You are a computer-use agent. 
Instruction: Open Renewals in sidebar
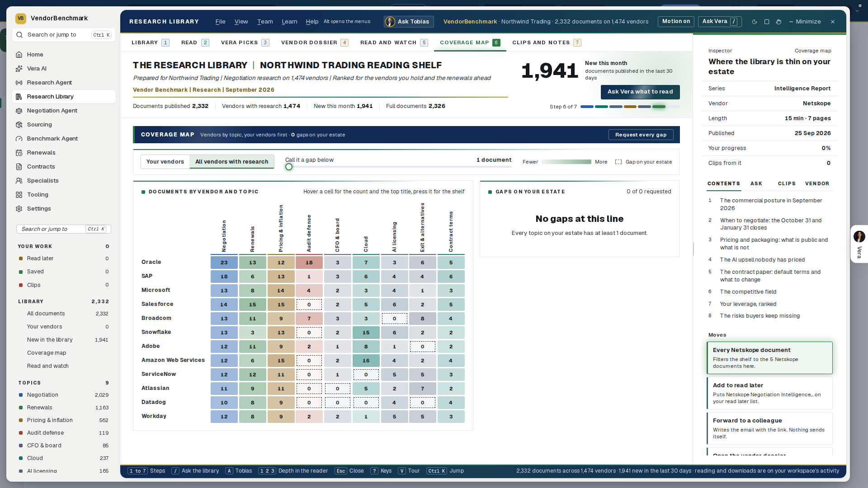pos(63,153)
